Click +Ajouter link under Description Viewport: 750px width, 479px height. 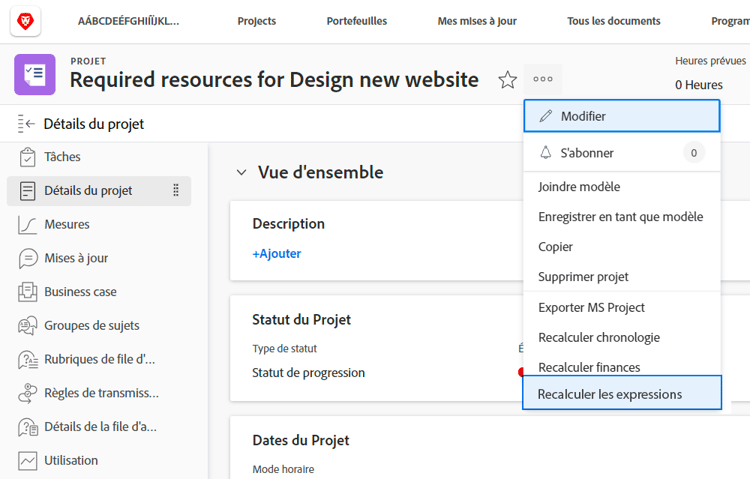tap(276, 254)
